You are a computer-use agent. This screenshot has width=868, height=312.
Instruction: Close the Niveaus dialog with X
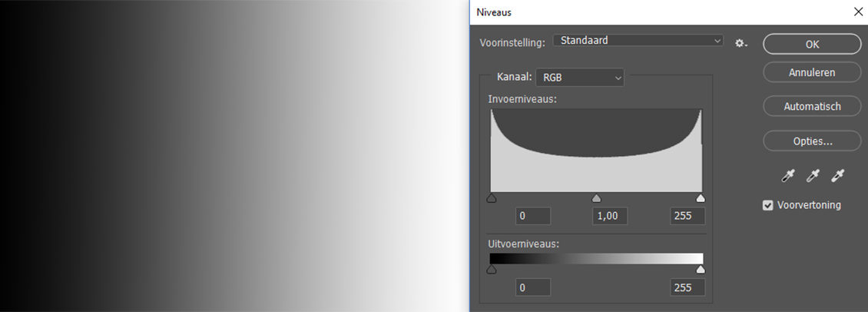858,12
